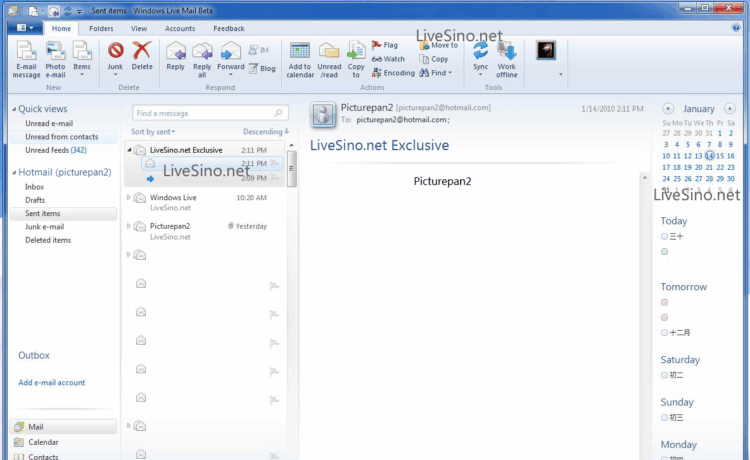This screenshot has height=460, width=750.
Task: Select Unread from contacts view
Action: [x=62, y=137]
